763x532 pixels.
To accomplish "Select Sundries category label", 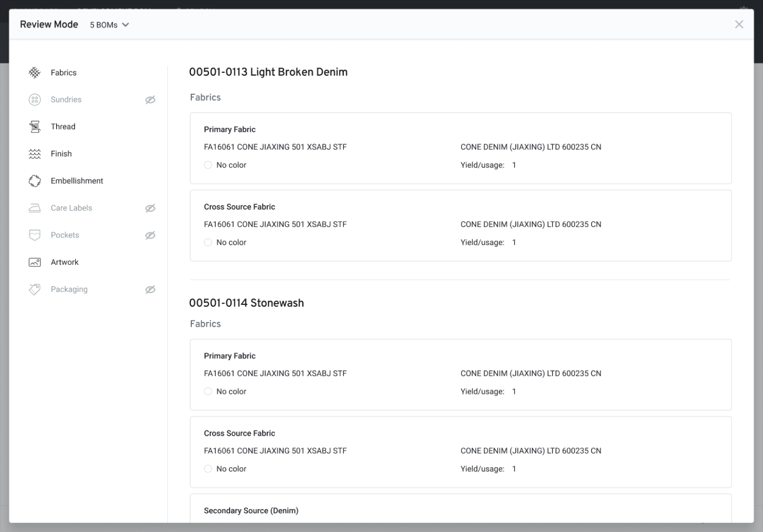I will click(66, 99).
